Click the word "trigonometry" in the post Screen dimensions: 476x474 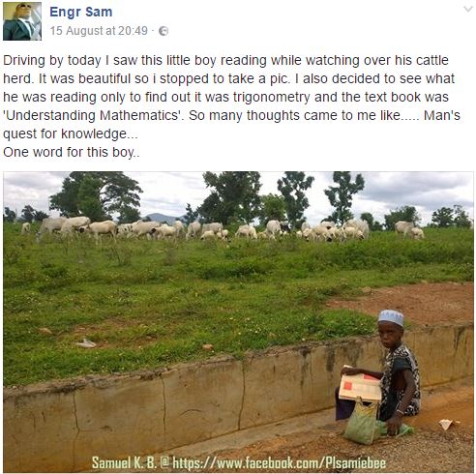click(x=271, y=97)
